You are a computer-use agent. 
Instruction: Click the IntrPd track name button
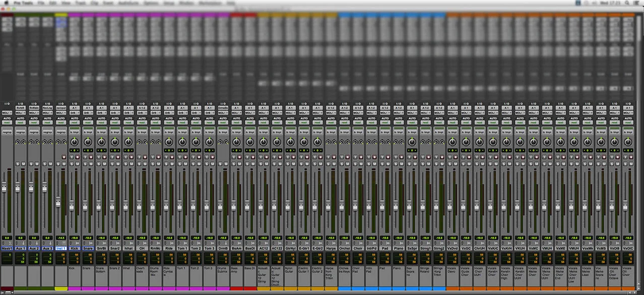tap(372, 248)
